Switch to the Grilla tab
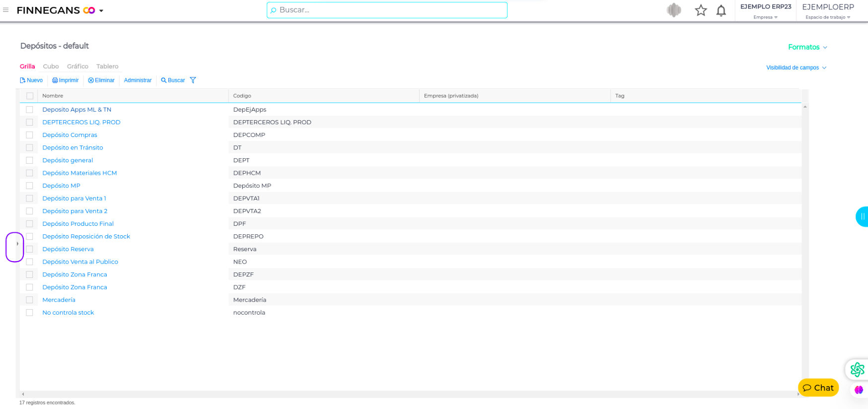The height and width of the screenshot is (409, 868). click(27, 66)
